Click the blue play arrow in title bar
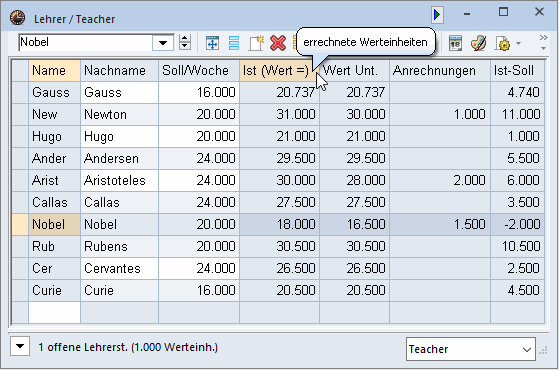Viewport: 559px width, 370px height. click(437, 15)
